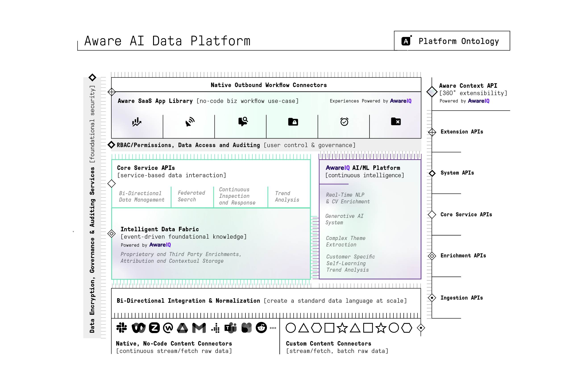Click the Zoom connector icon
Viewport: 561px width, 392px height.
coord(154,328)
